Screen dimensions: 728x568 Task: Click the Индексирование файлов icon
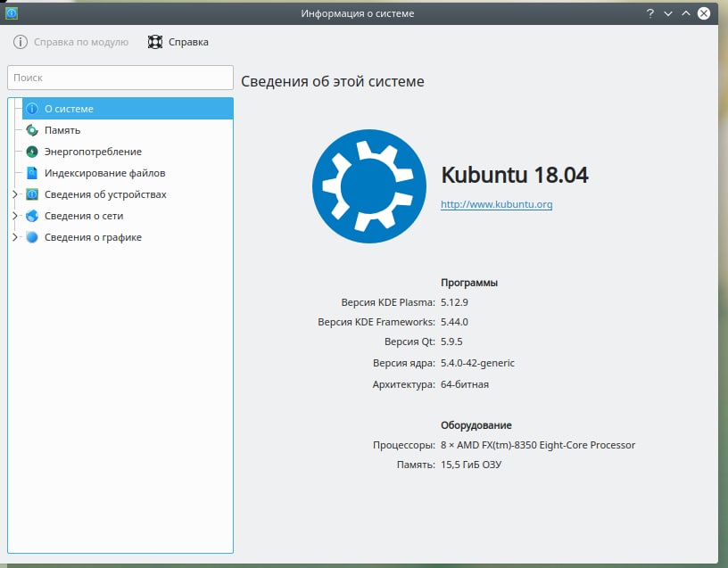pyautogui.click(x=31, y=173)
